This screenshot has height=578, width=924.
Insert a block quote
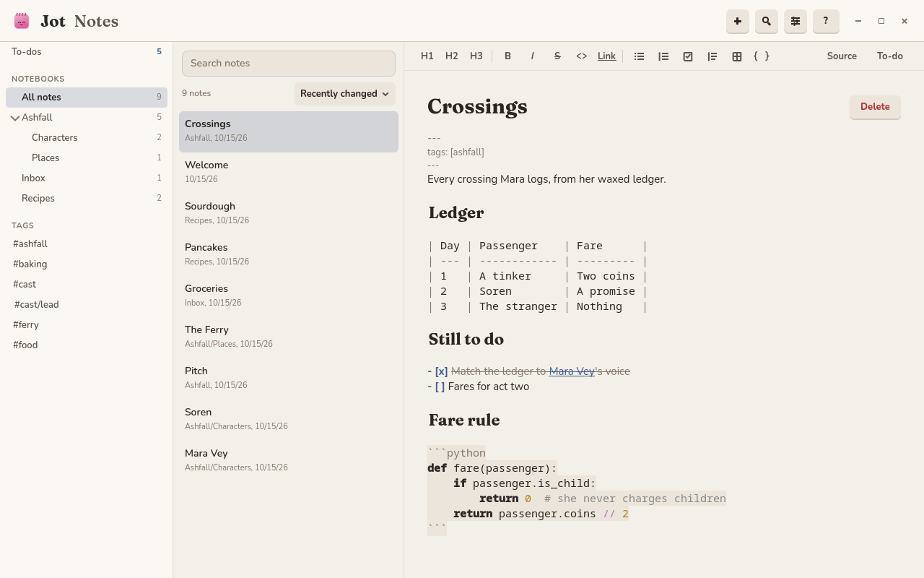pyautogui.click(x=712, y=56)
